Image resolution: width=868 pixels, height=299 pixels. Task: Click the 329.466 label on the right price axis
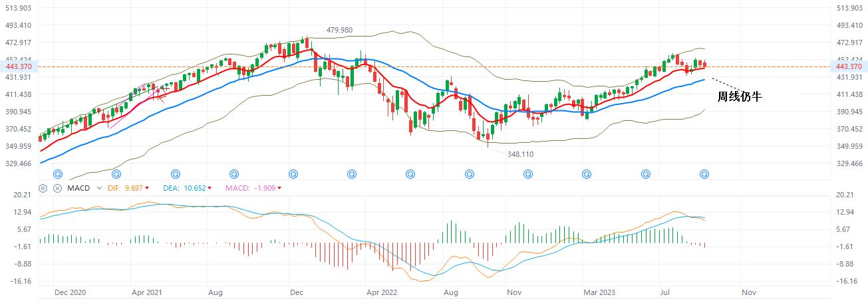pos(848,163)
